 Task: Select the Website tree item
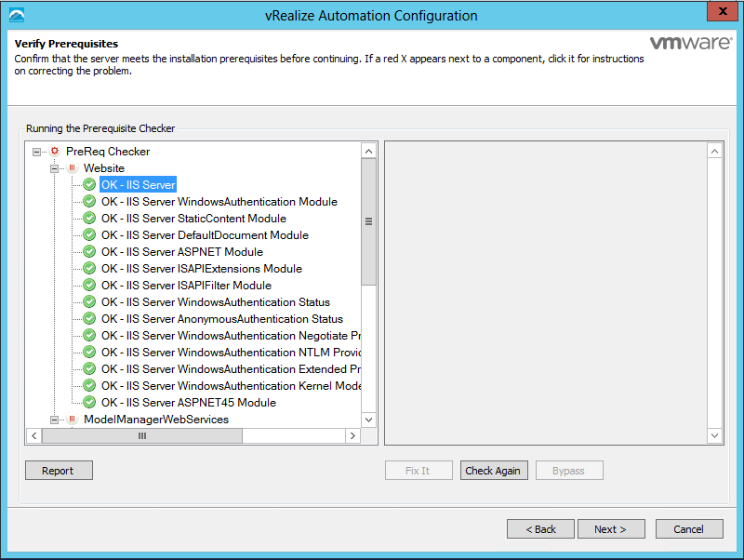click(104, 168)
